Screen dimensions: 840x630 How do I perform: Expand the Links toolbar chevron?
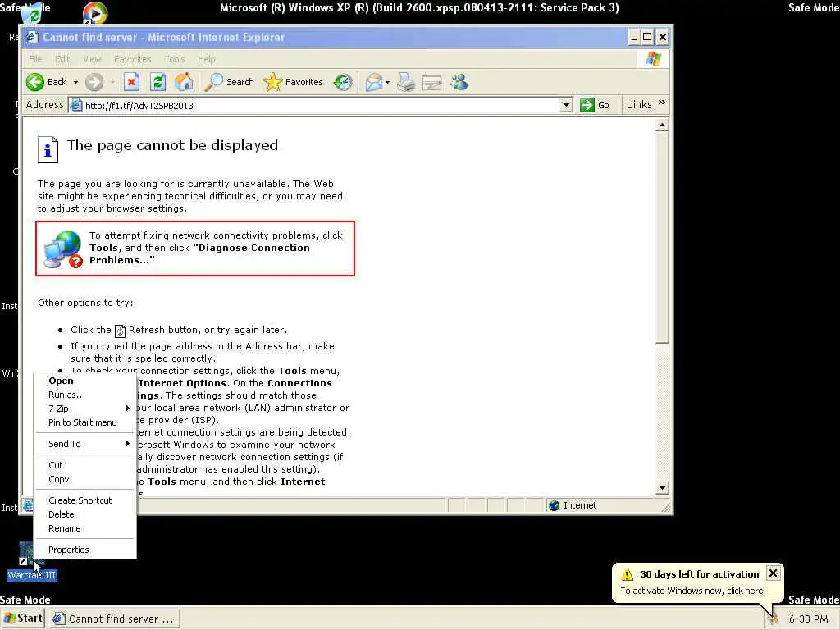662,103
